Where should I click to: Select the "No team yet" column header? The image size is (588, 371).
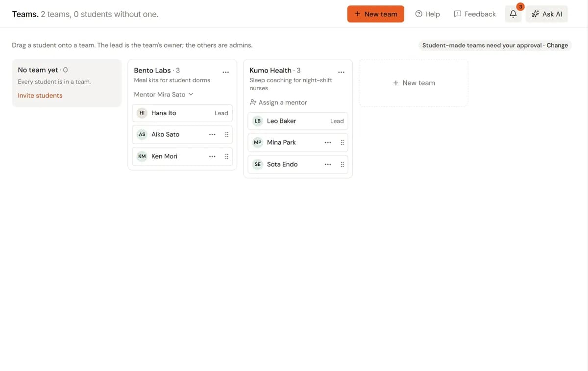pos(38,70)
